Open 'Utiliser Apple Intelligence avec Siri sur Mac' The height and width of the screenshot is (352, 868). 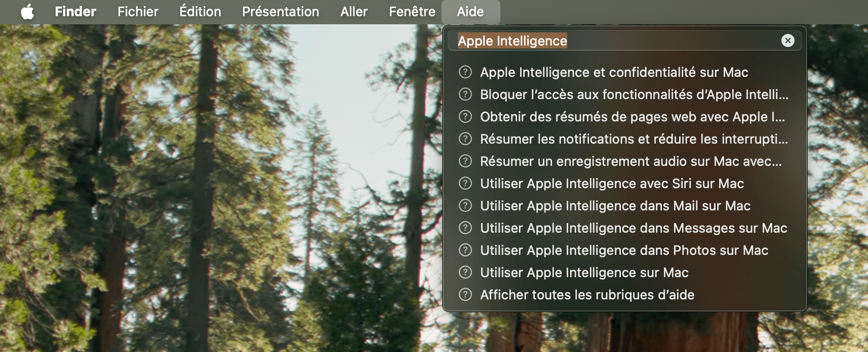[x=624, y=184]
